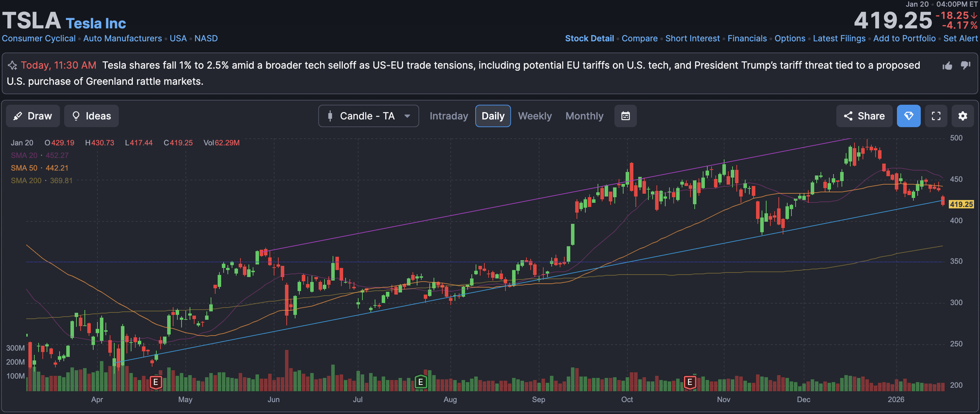Click the 419.25 price label on axis
980x414 pixels.
961,205
